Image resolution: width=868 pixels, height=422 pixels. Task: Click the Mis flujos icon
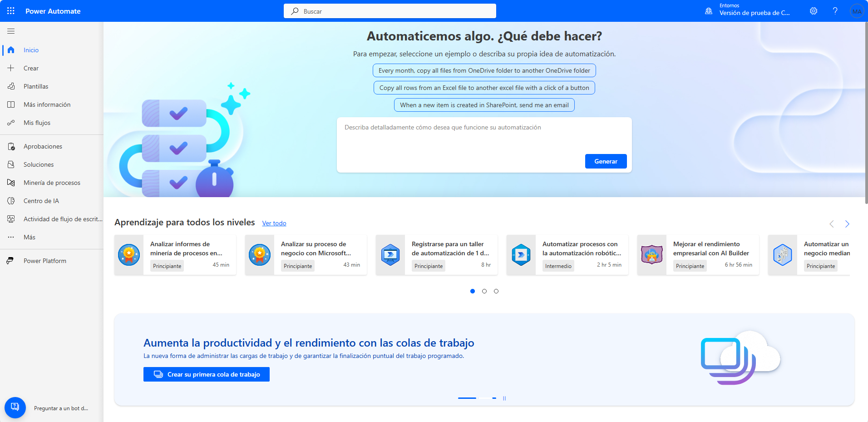coord(11,123)
